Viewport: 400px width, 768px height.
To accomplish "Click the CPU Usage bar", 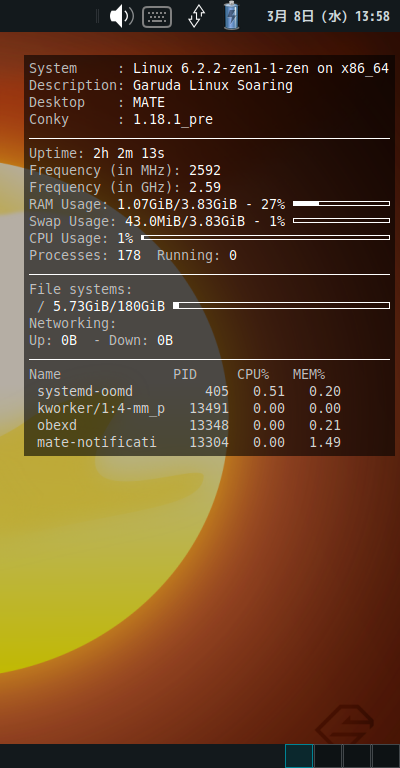I will (265, 238).
